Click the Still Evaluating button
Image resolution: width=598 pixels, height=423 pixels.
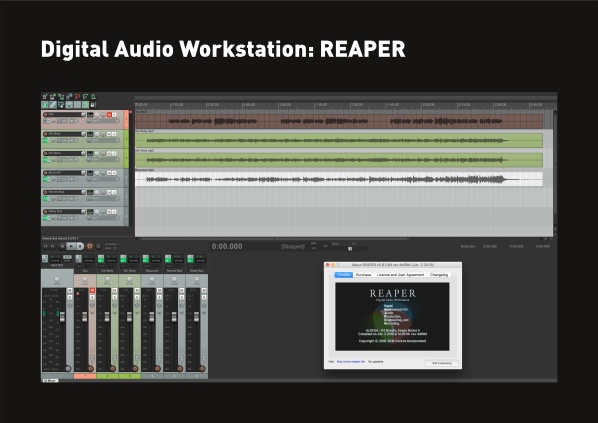point(442,363)
